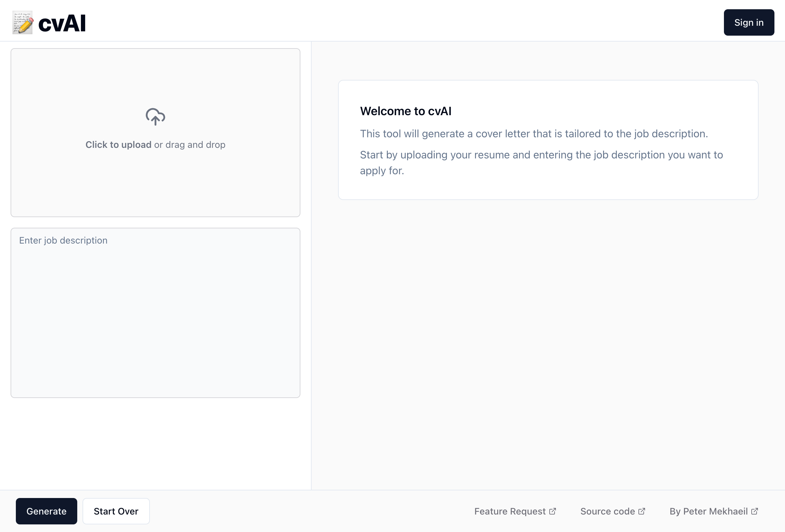This screenshot has height=532, width=785.
Task: Click the 'Click to upload' text
Action: 118,145
